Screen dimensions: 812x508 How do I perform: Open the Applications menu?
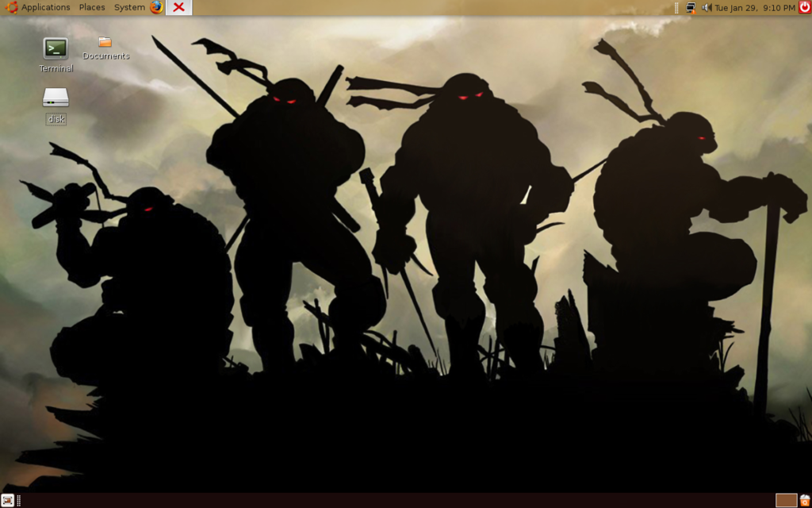[37, 7]
